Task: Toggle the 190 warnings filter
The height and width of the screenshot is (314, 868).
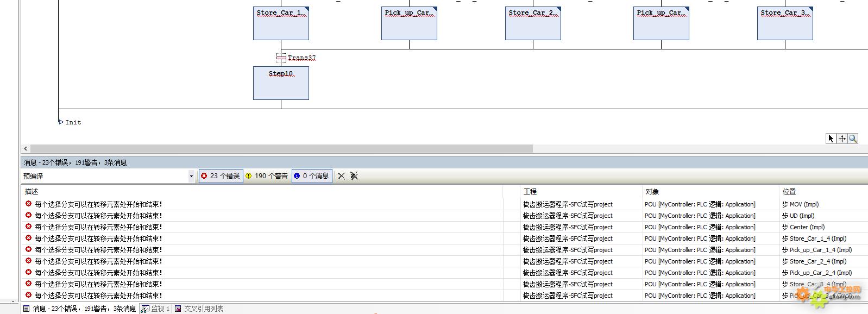Action: 267,176
